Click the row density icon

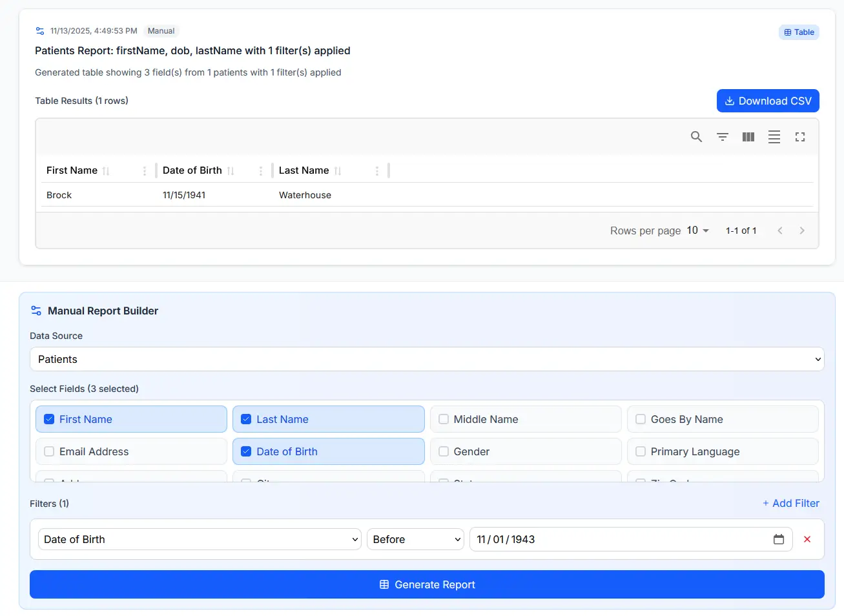coord(774,136)
